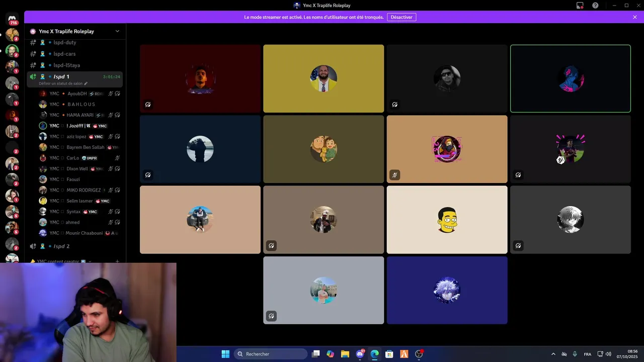Focus the green-bordered speaking tile
Viewport: 644px width, 362px height.
point(571,78)
